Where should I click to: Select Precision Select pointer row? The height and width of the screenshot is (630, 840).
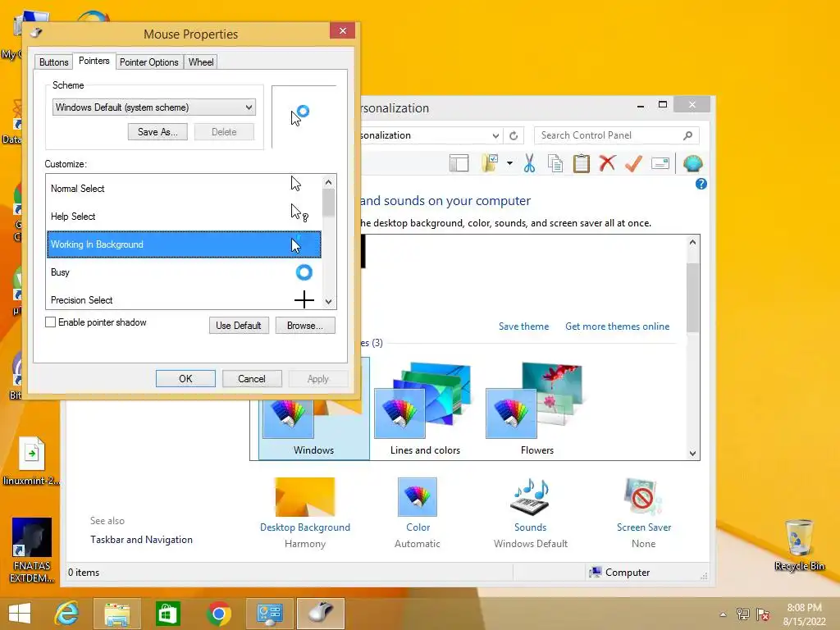(184, 299)
